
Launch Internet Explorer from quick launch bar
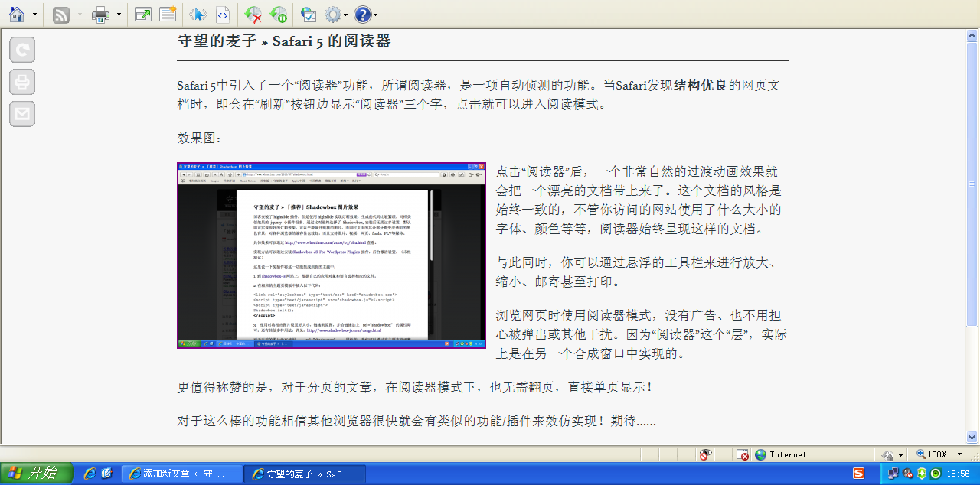point(90,474)
